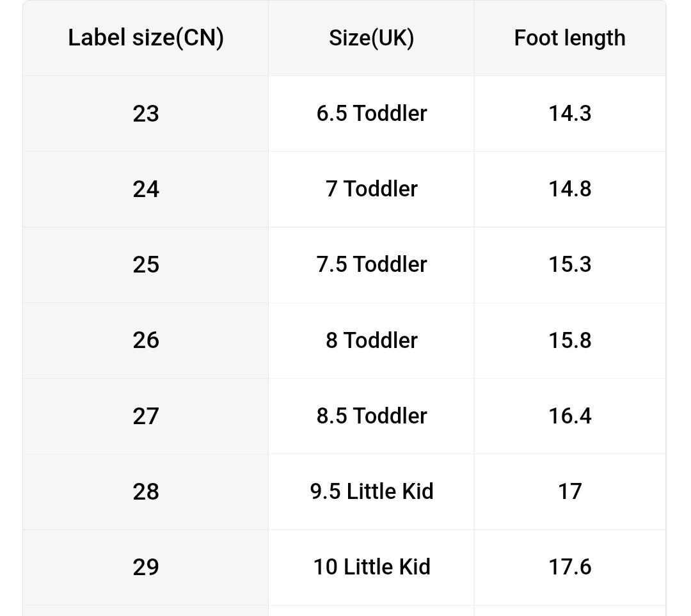The height and width of the screenshot is (616, 691).
Task: Tap the "9.5 Little Kid" size cell
Action: (x=371, y=492)
